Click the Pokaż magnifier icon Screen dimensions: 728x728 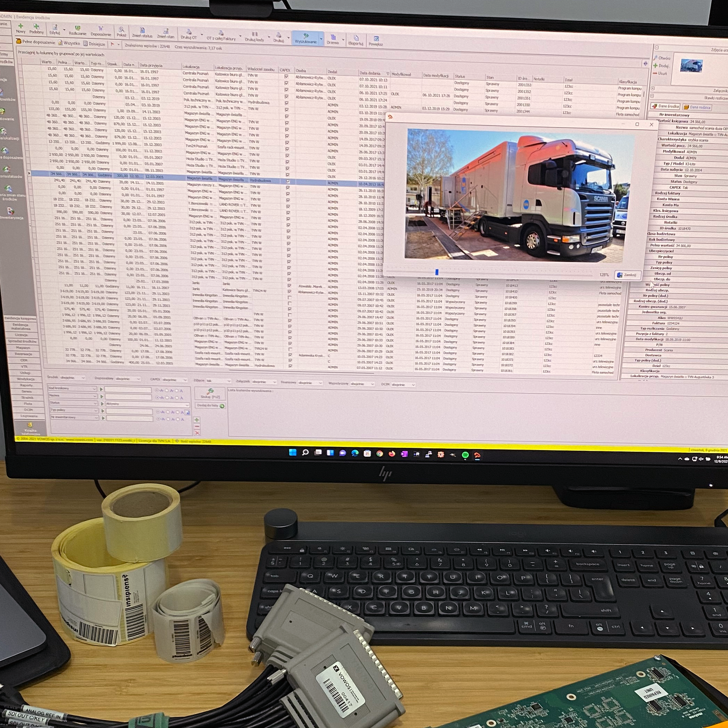click(x=121, y=30)
